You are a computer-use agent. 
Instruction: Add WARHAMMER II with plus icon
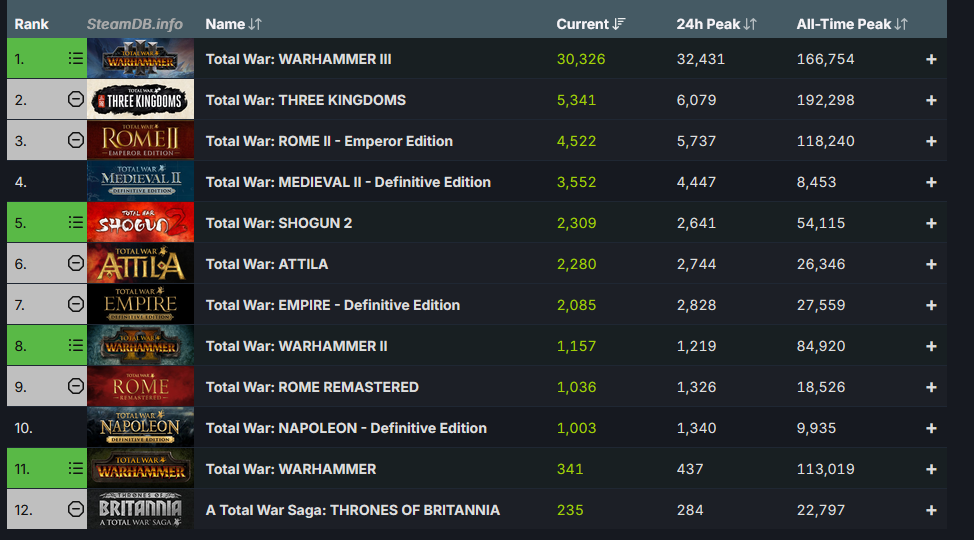coord(931,346)
